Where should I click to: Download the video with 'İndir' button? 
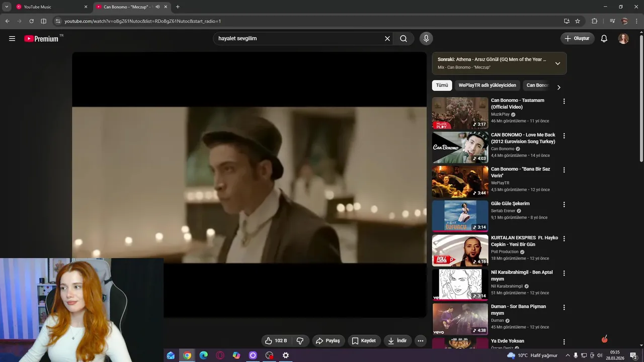point(397,341)
